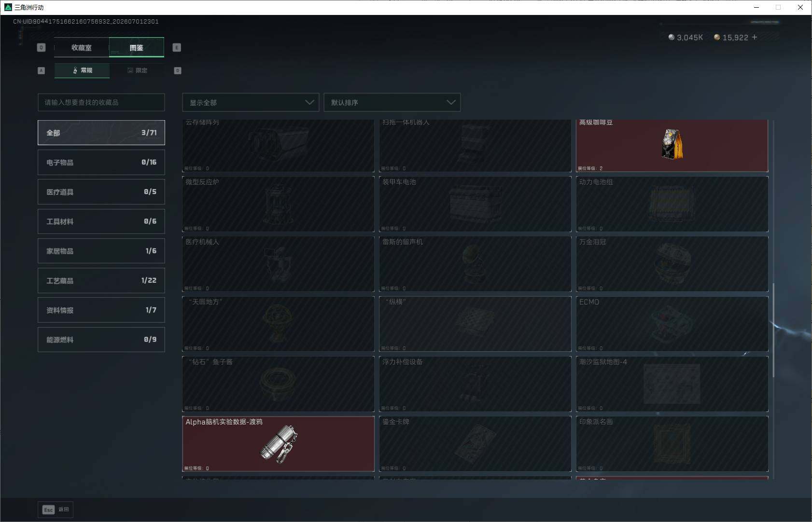Click the 高级咖啡豆 title text
The height and width of the screenshot is (522, 812).
pos(596,123)
